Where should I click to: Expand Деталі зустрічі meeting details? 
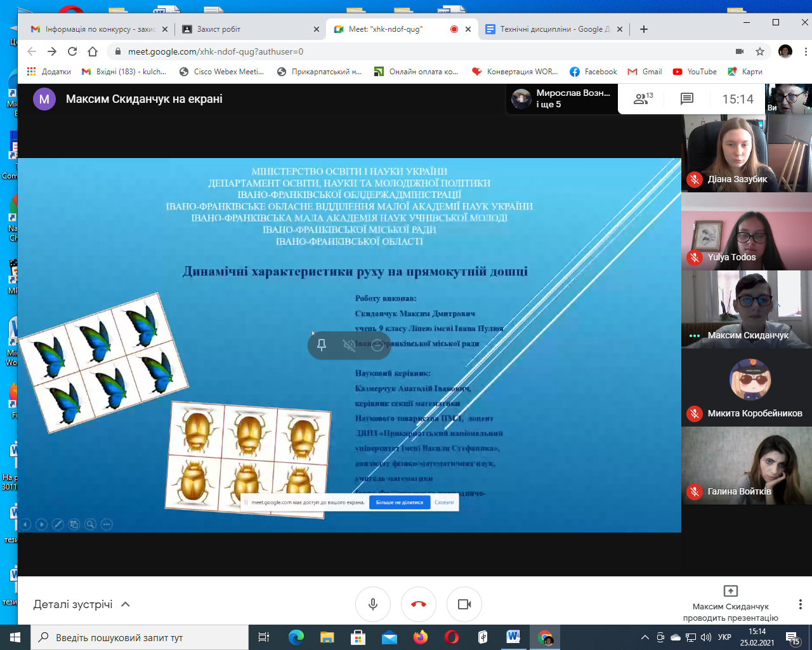(x=82, y=604)
